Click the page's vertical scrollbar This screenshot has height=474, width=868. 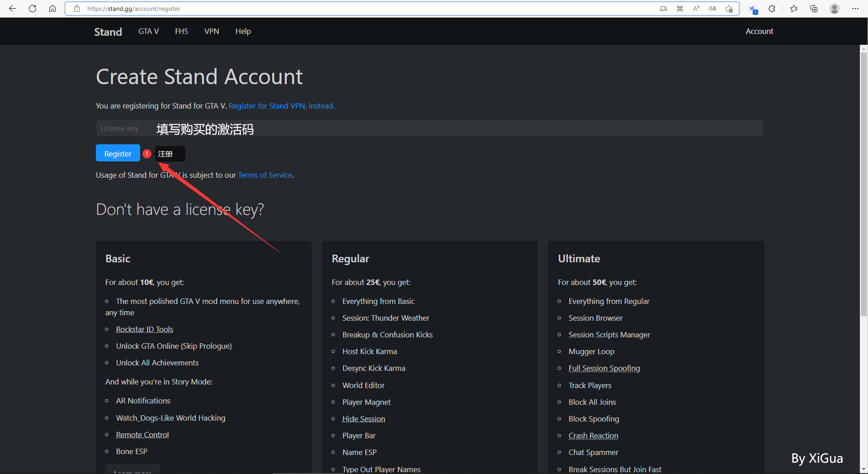tap(863, 181)
